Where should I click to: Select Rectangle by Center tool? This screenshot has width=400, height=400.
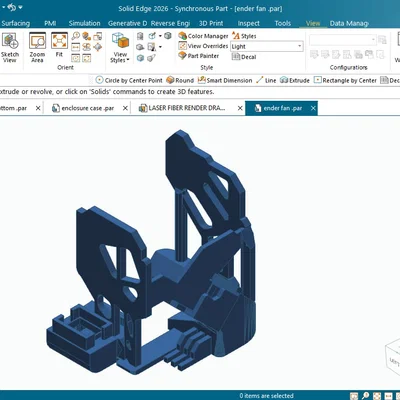(x=345, y=80)
